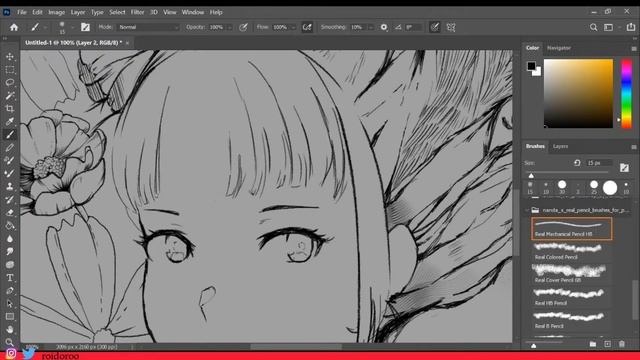The height and width of the screenshot is (360, 640).
Task: Switch to the Layers tab
Action: (x=560, y=146)
